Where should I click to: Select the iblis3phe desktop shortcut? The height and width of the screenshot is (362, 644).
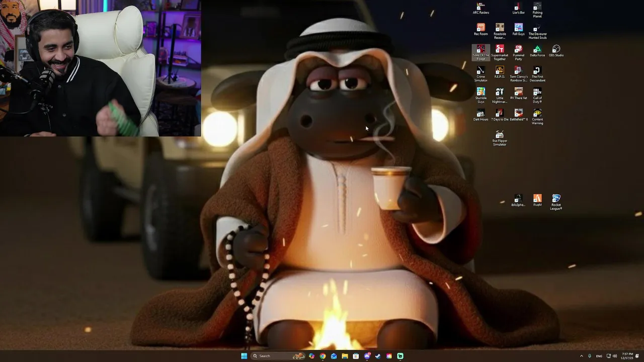[518, 201]
